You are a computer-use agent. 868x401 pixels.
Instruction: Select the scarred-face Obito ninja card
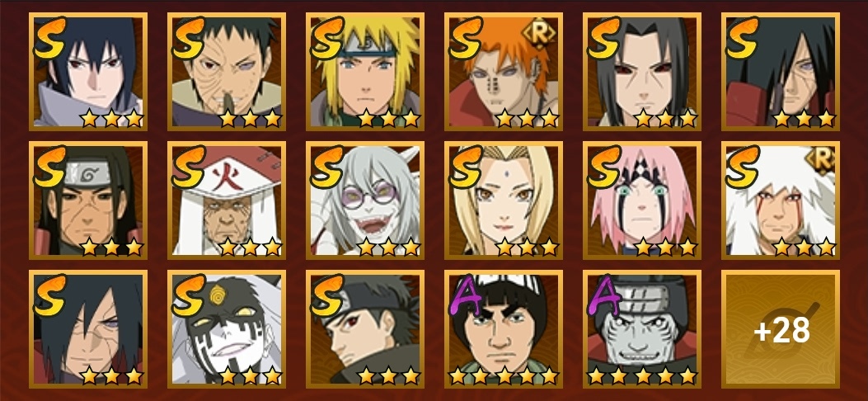pos(227,72)
